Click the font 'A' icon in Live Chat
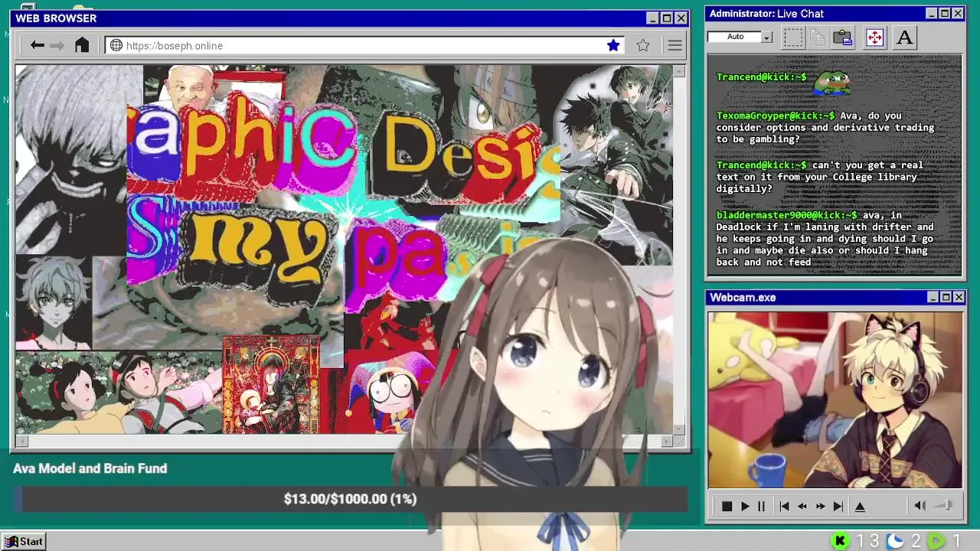This screenshot has height=551, width=980. tap(904, 37)
